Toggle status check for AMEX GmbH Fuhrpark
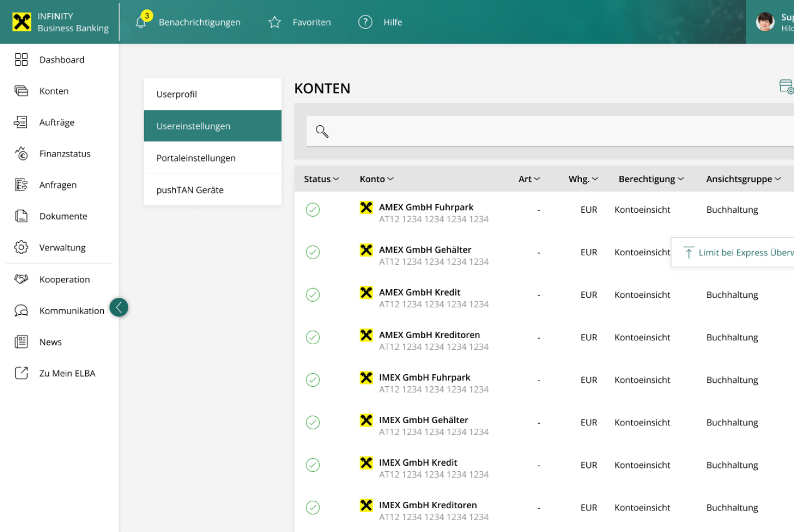 [312, 210]
